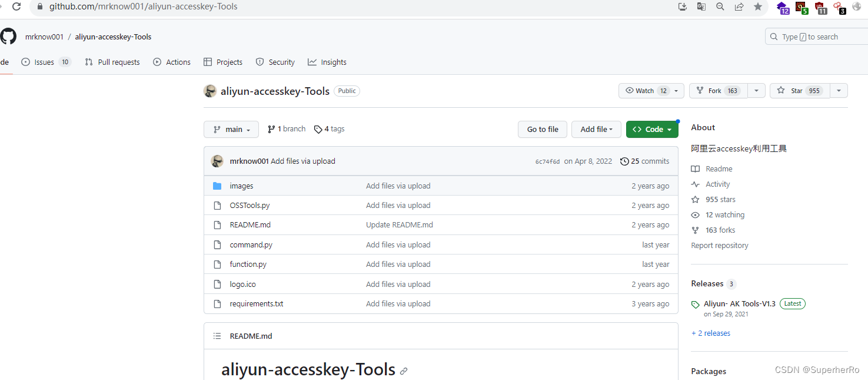Open the + 2 releases link

coord(711,333)
